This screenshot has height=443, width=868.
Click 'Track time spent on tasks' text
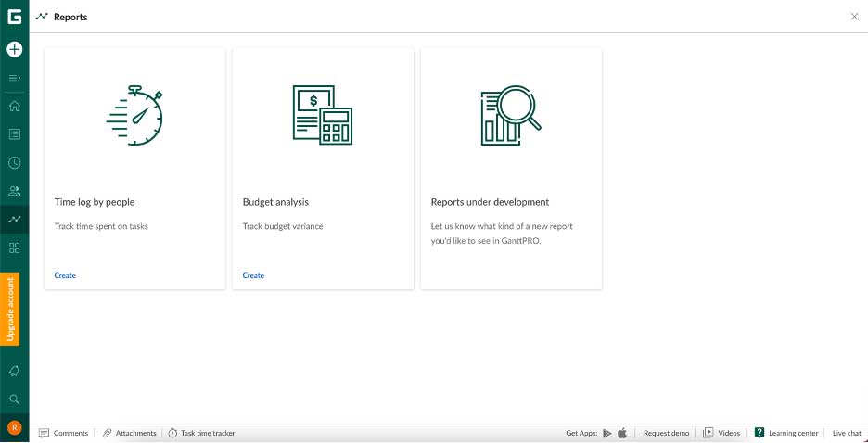pos(101,226)
